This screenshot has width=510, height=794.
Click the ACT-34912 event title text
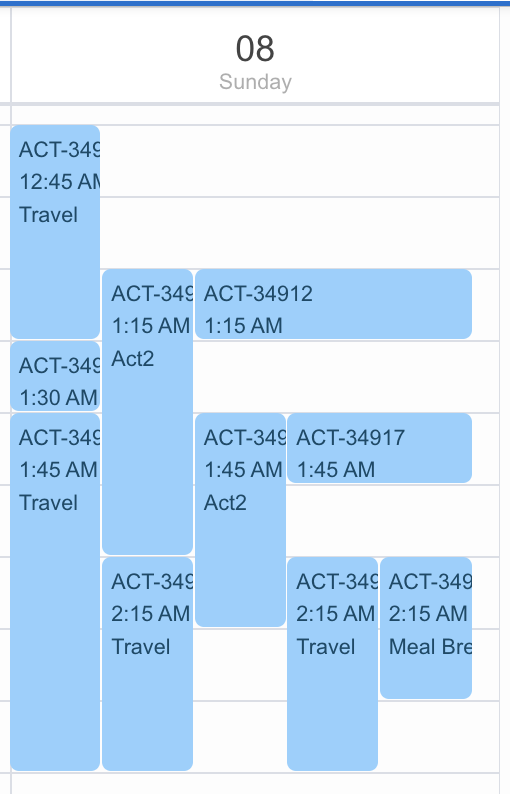coord(258,294)
